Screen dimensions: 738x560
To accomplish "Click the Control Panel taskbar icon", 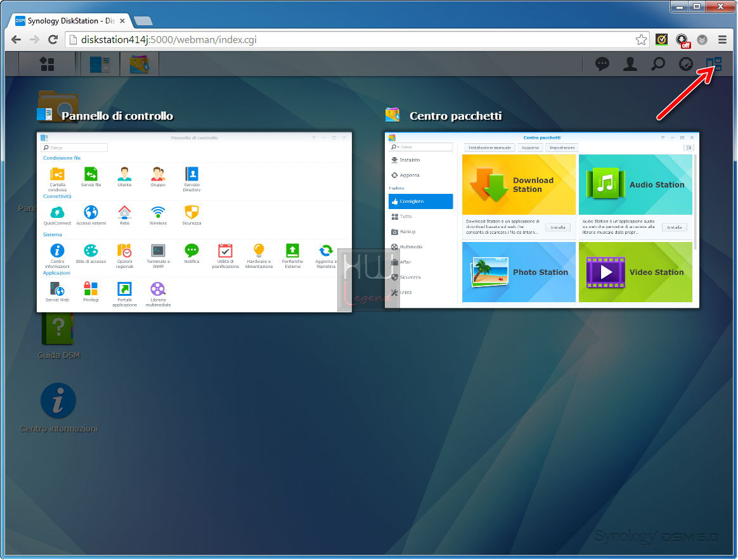I will 100,64.
